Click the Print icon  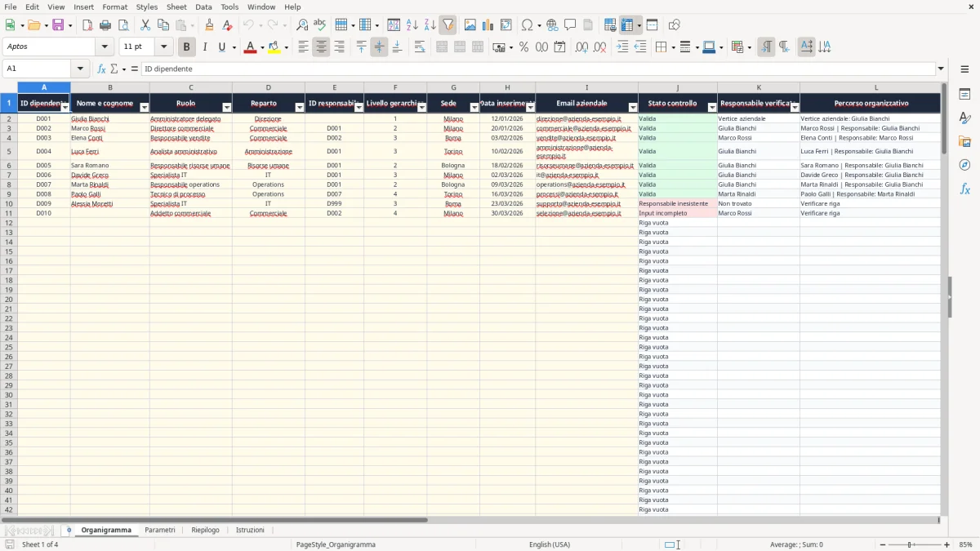pos(105,25)
